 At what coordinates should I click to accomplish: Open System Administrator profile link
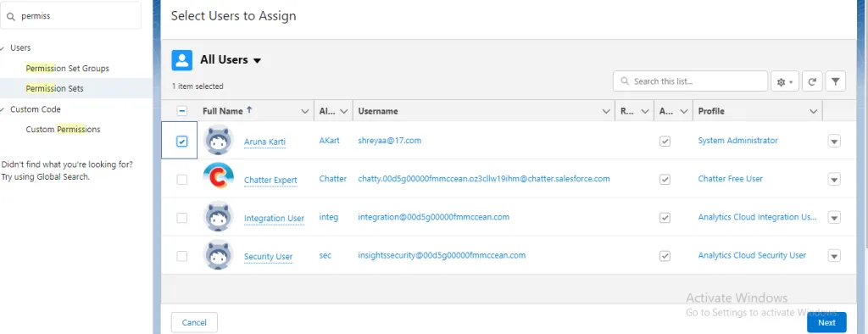(738, 141)
